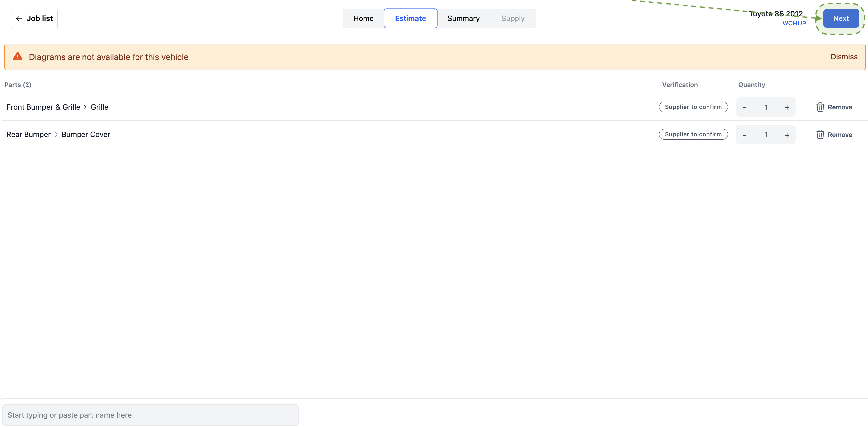Go back to the Job list

point(34,18)
